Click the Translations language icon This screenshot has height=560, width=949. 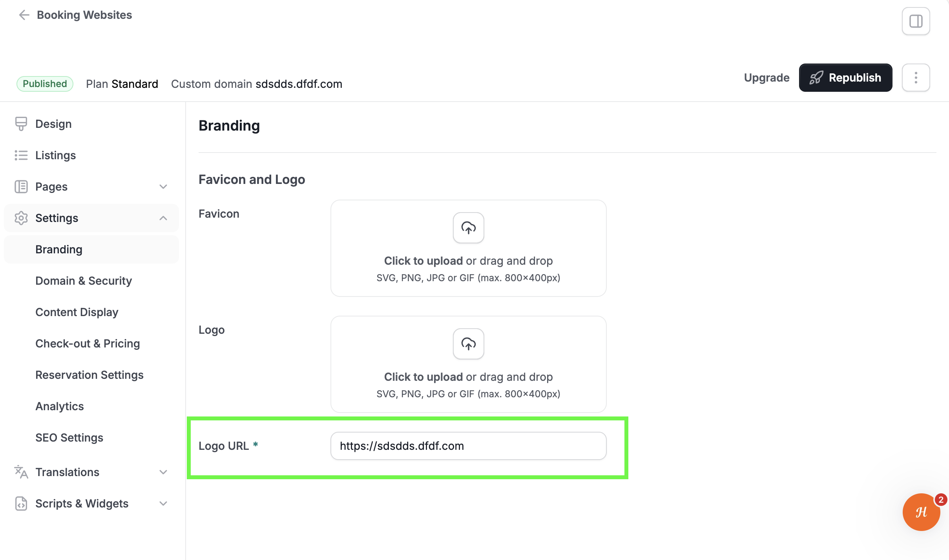click(21, 472)
